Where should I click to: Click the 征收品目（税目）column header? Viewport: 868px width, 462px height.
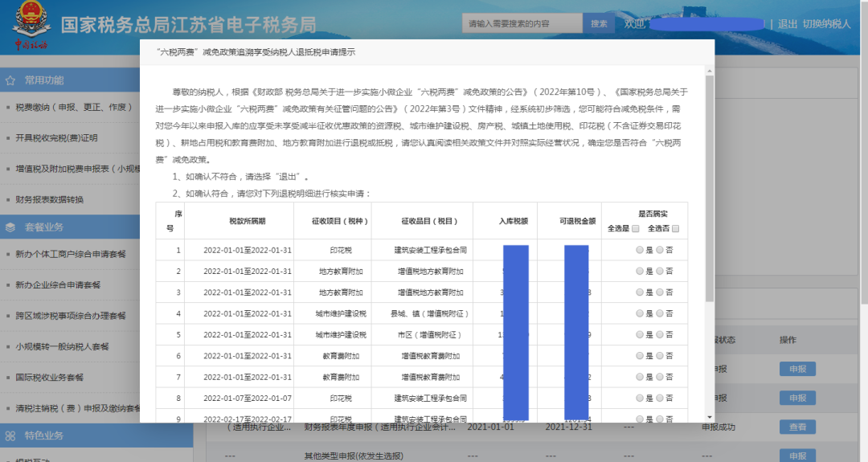pyautogui.click(x=429, y=221)
